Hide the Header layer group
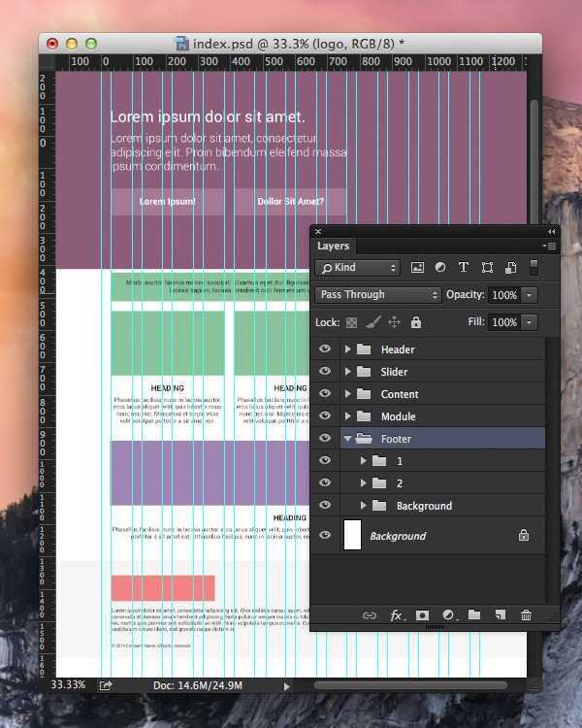The height and width of the screenshot is (728, 582). (325, 349)
